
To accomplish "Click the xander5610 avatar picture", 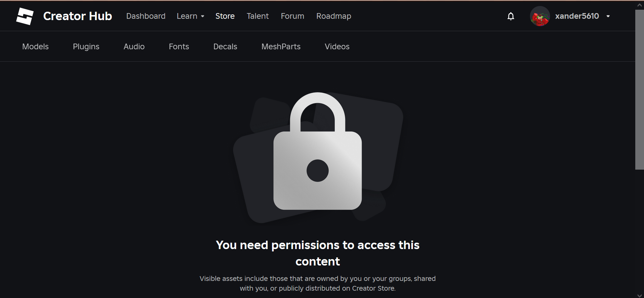I will [x=540, y=16].
